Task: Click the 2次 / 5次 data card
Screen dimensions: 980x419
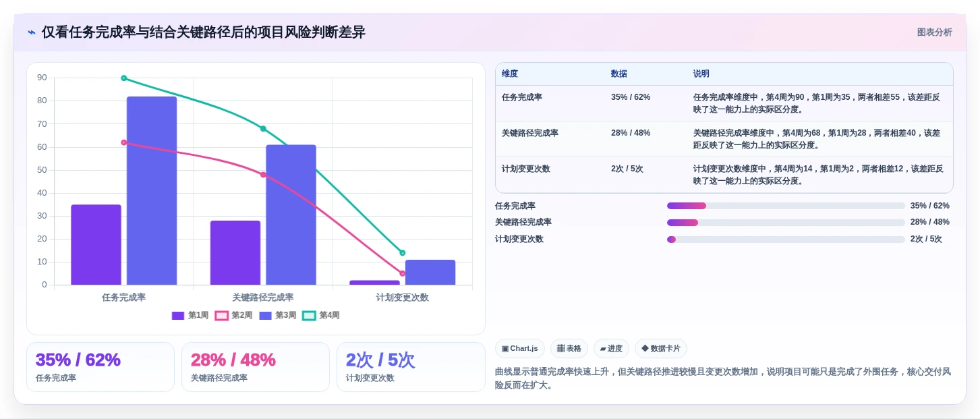Action: click(x=411, y=367)
